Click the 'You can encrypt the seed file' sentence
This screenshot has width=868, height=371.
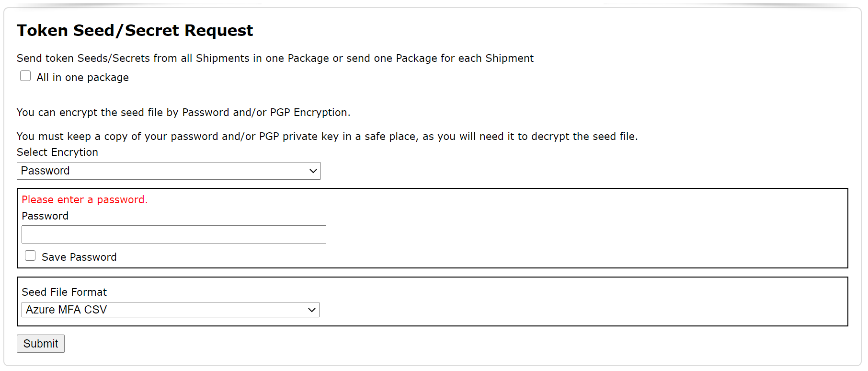click(x=183, y=113)
